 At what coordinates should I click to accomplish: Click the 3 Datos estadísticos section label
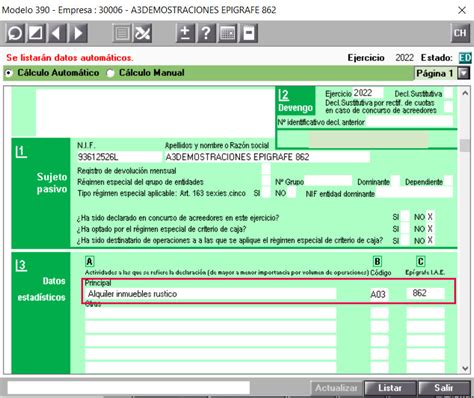coord(41,313)
